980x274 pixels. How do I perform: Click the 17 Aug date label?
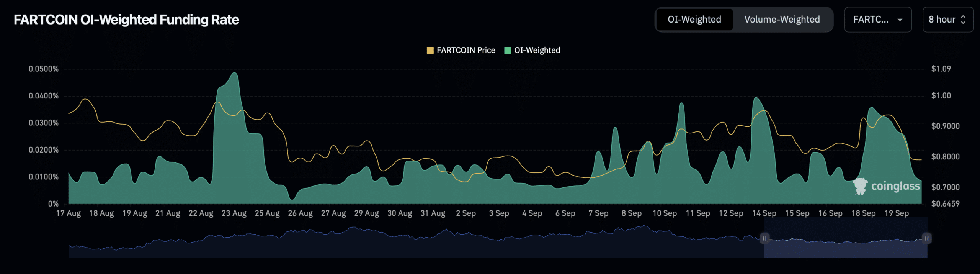(x=69, y=213)
